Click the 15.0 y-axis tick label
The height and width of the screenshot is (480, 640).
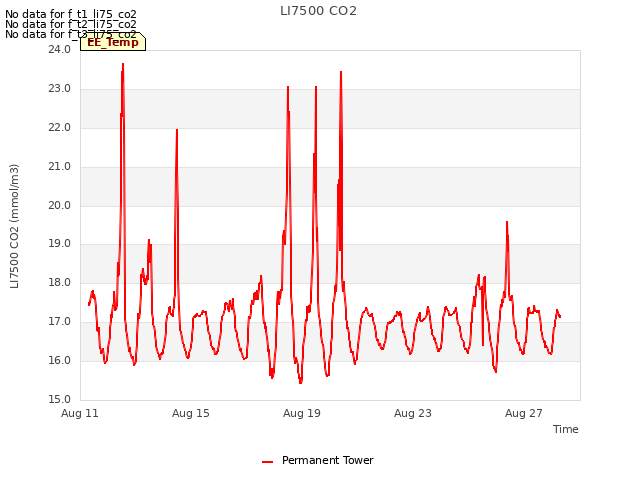tap(60, 399)
